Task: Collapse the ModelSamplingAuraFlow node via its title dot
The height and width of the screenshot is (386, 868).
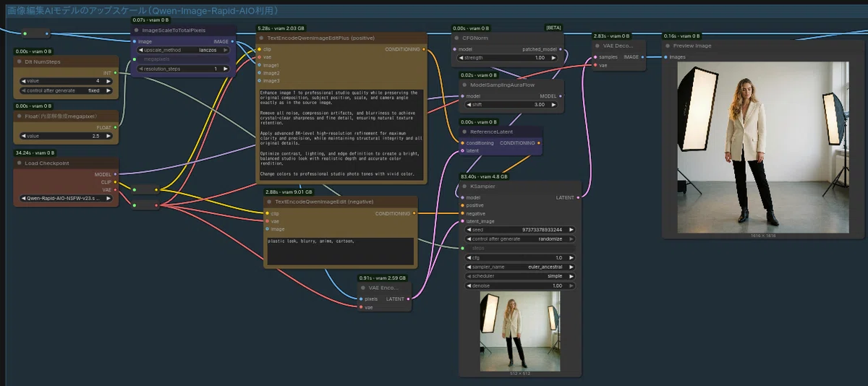Action: click(465, 85)
